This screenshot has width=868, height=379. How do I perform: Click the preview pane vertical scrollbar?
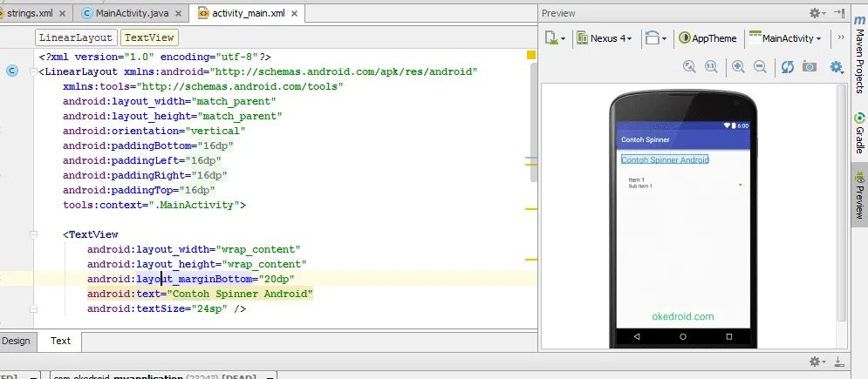tap(842, 203)
